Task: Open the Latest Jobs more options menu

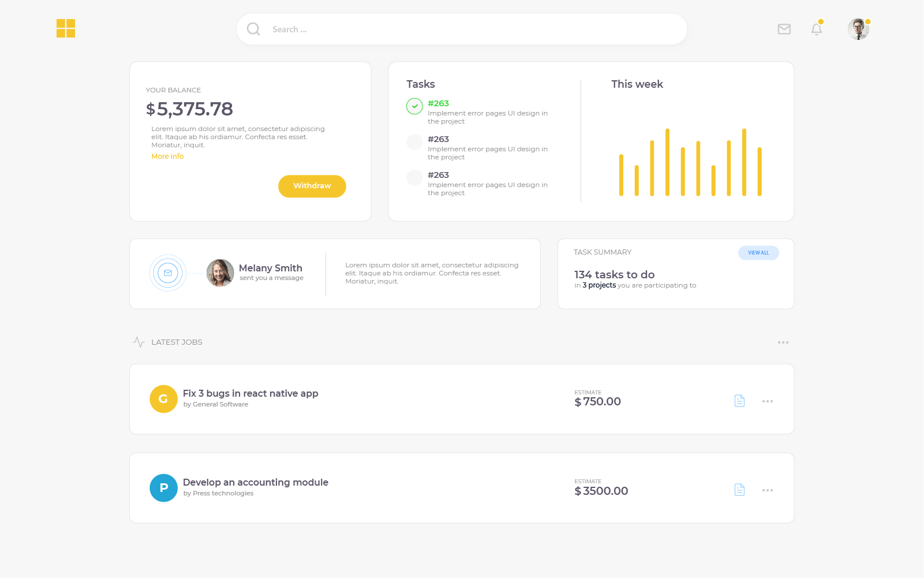Action: pos(783,342)
